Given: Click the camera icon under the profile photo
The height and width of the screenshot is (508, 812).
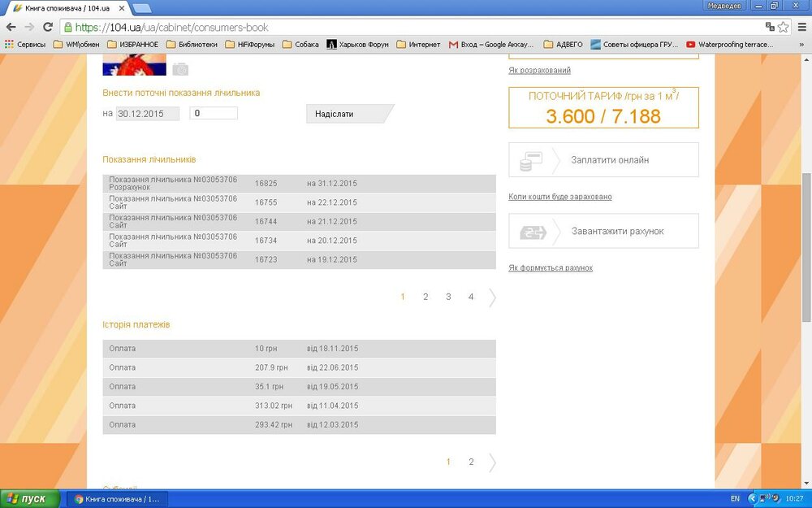Looking at the screenshot, I should [x=179, y=70].
